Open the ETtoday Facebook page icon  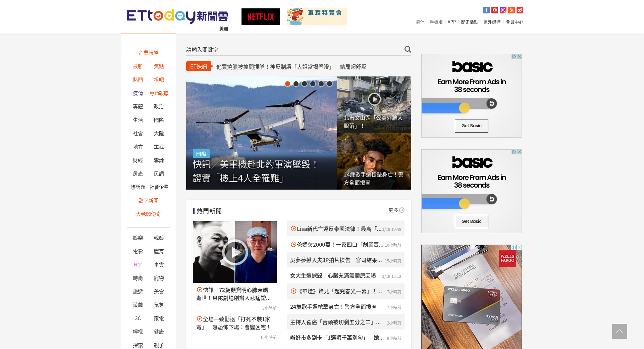(x=486, y=10)
